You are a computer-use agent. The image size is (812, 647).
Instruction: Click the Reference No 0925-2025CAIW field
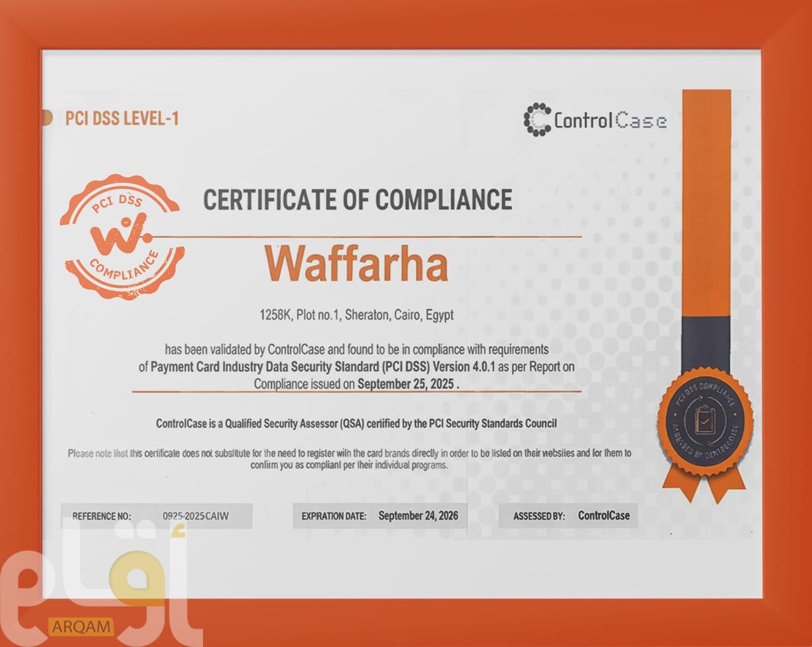point(157,516)
